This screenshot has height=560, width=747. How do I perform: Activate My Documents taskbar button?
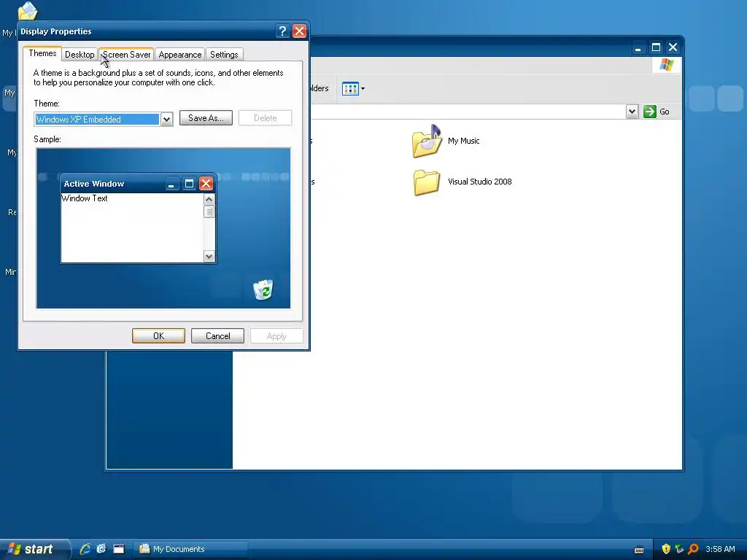pos(190,549)
